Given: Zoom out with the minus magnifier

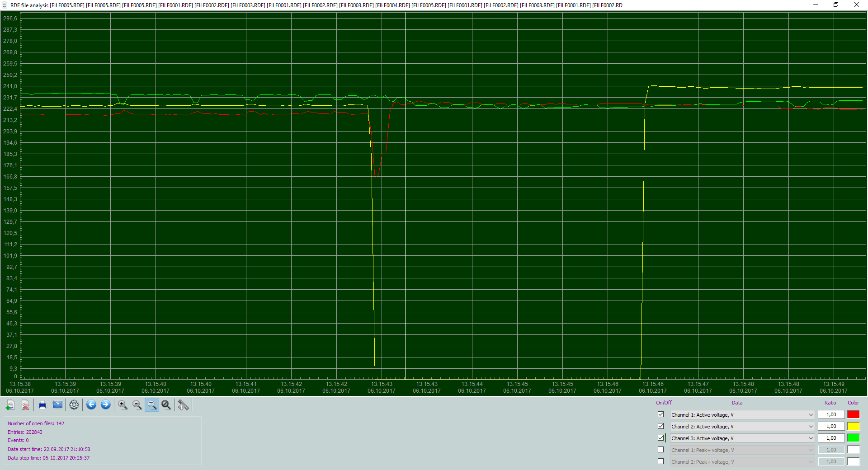Looking at the screenshot, I should [137, 405].
